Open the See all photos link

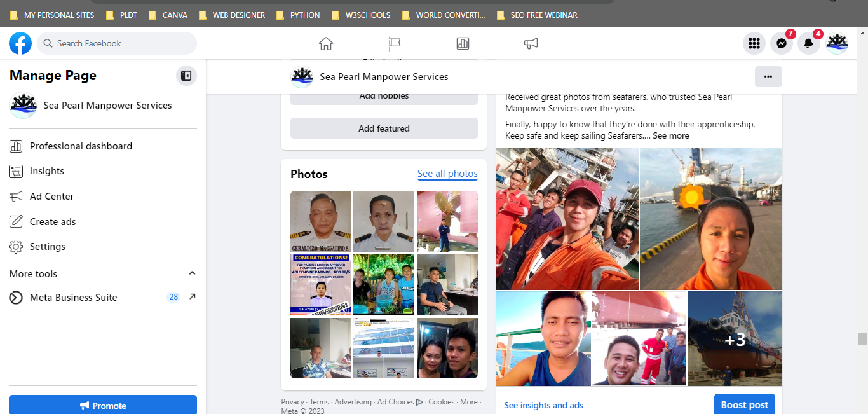click(447, 174)
